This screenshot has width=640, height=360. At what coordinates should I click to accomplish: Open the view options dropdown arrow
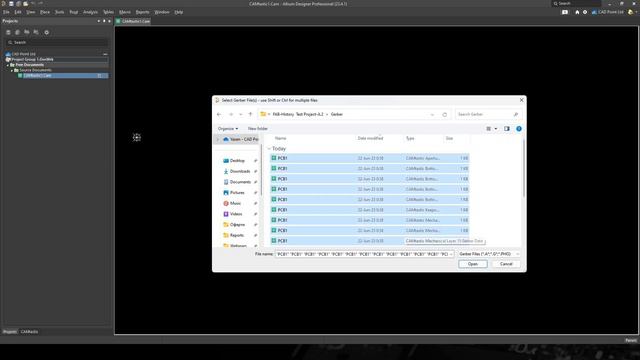(496, 129)
